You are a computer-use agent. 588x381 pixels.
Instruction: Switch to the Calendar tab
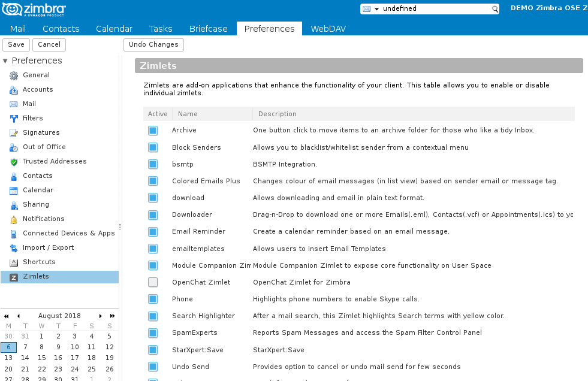pyautogui.click(x=114, y=29)
